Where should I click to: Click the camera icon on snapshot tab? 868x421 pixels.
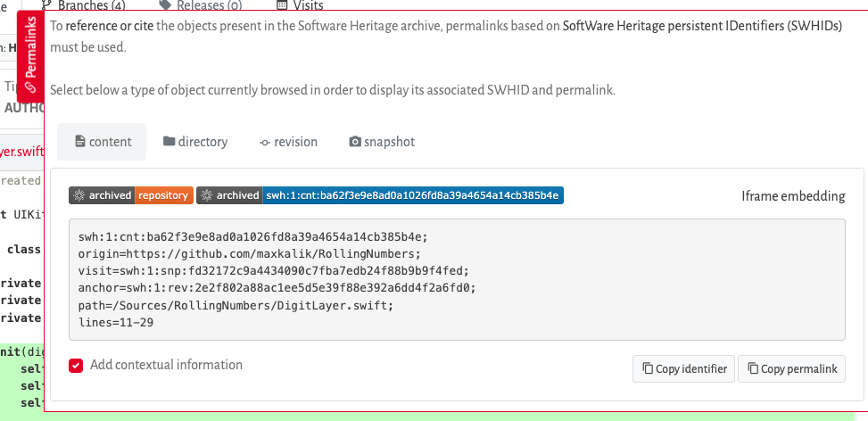click(355, 142)
